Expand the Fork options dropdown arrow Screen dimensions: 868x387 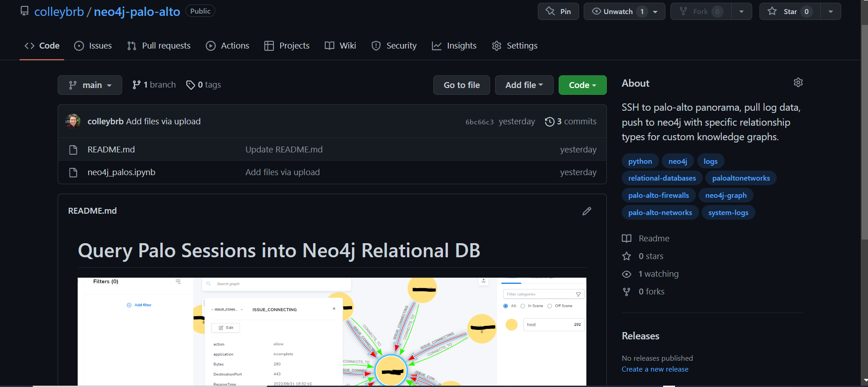(742, 12)
